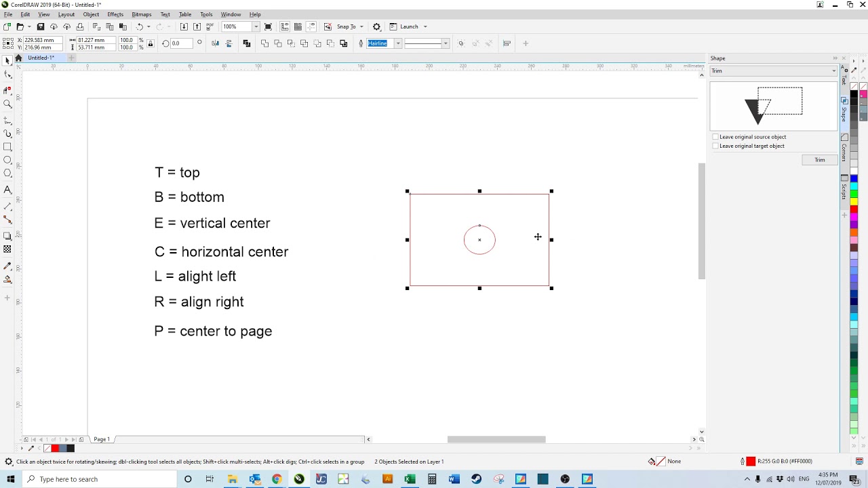
Task: Select the Interactive Fill tool
Action: 7,279
